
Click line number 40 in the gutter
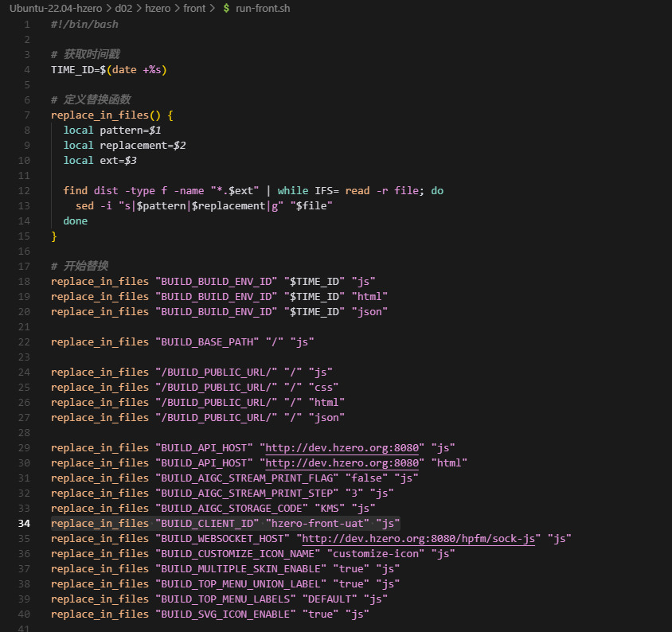click(24, 614)
